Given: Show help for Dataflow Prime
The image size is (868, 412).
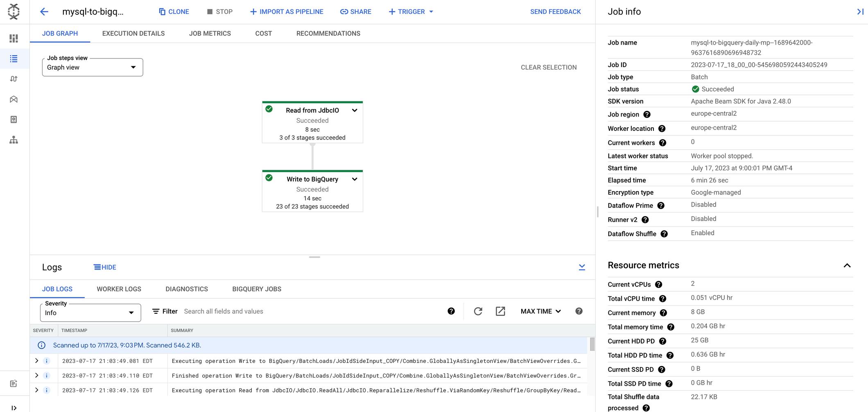Looking at the screenshot, I should pos(661,205).
